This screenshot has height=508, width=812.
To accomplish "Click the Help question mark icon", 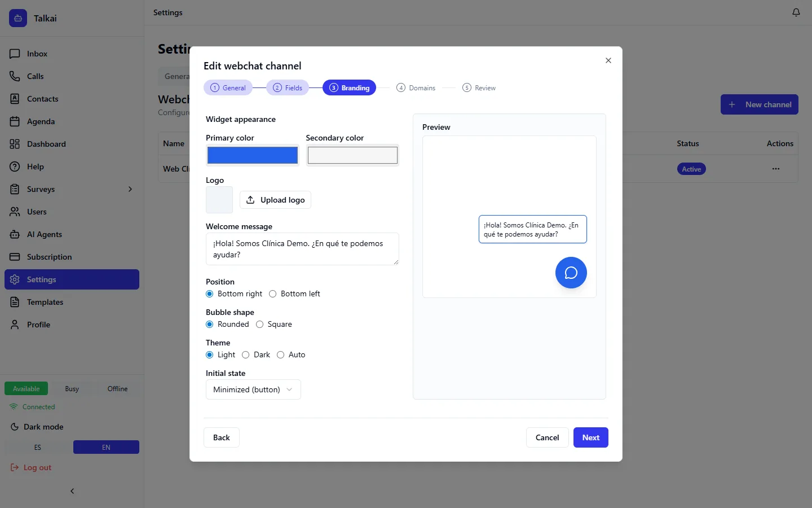I will [15, 167].
